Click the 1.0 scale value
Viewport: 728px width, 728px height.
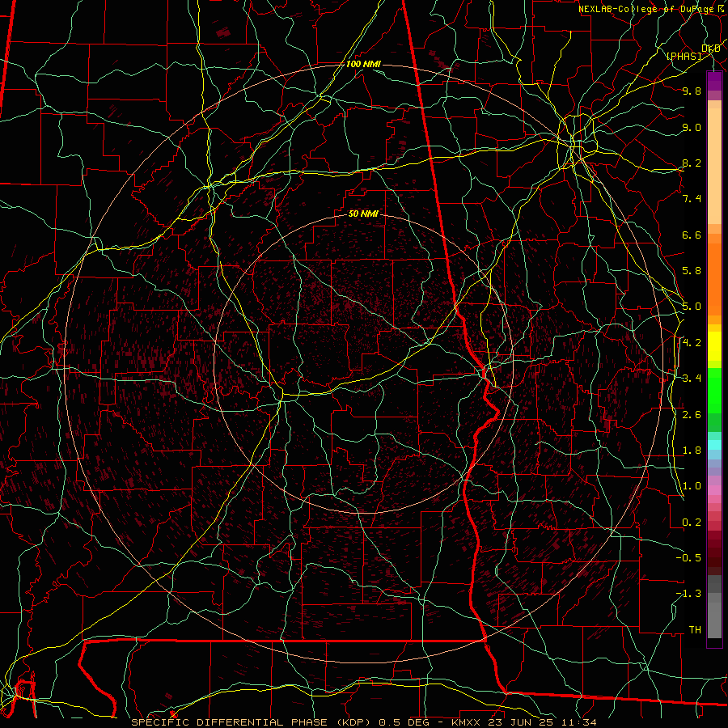pyautogui.click(x=692, y=486)
